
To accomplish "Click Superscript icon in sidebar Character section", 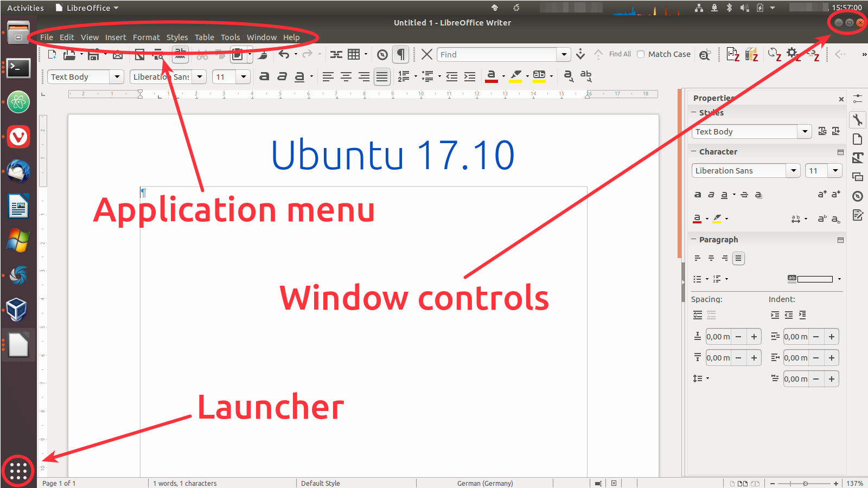I will click(822, 219).
